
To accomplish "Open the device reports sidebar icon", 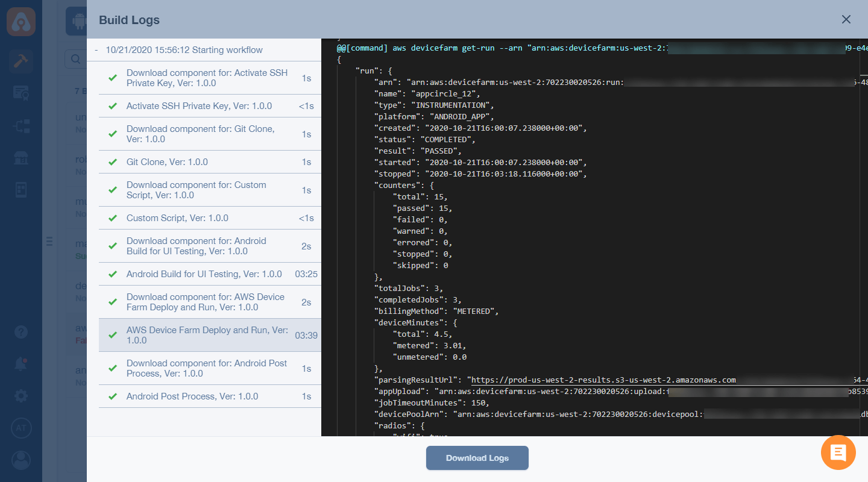I will 21,190.
